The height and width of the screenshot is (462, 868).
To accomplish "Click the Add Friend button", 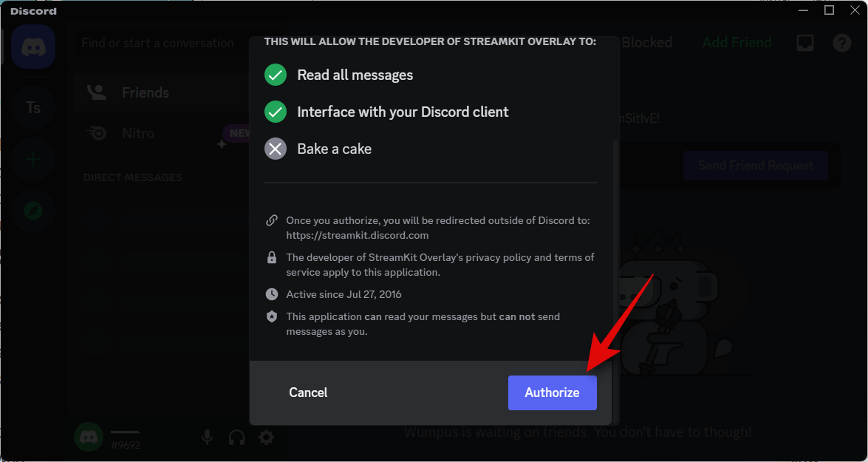I will click(737, 43).
